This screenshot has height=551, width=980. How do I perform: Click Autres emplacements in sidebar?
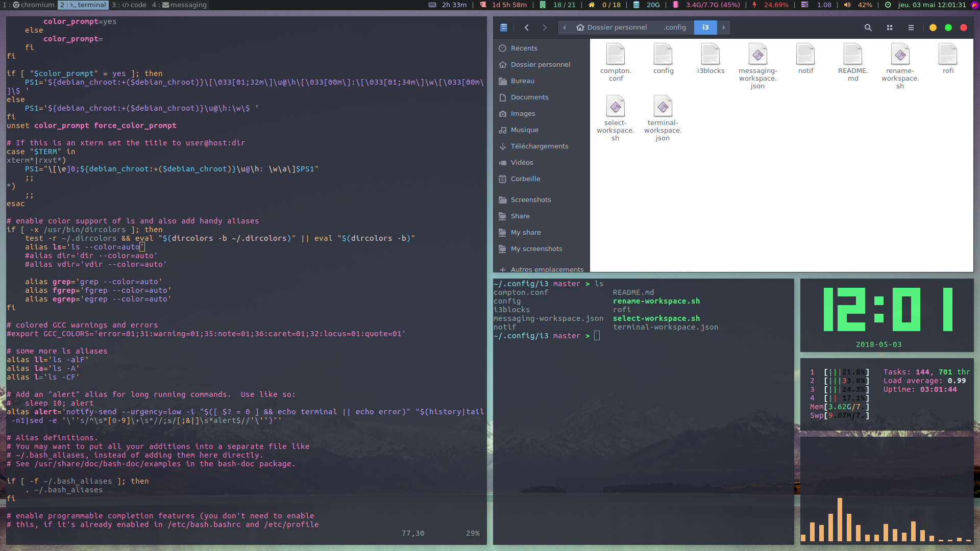[542, 268]
